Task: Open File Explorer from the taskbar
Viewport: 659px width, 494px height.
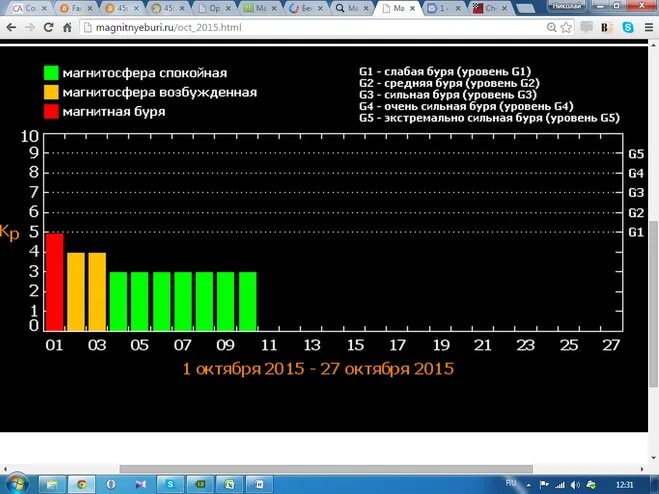Action: point(52,485)
